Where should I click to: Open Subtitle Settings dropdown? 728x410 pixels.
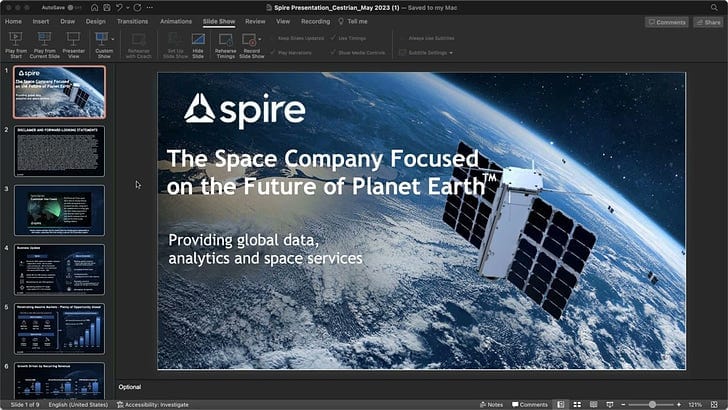pyautogui.click(x=426, y=52)
